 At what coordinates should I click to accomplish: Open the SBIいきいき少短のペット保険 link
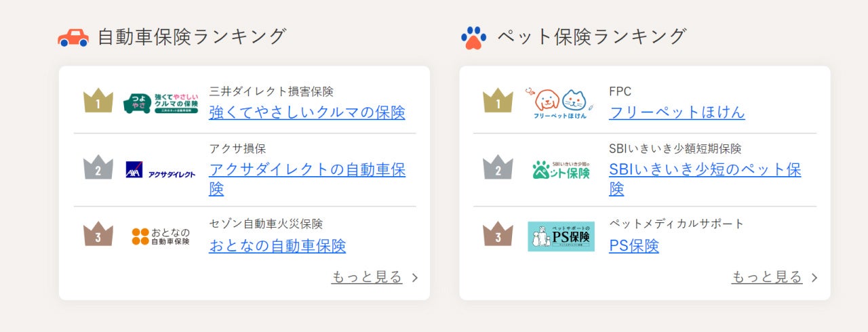pyautogui.click(x=705, y=179)
